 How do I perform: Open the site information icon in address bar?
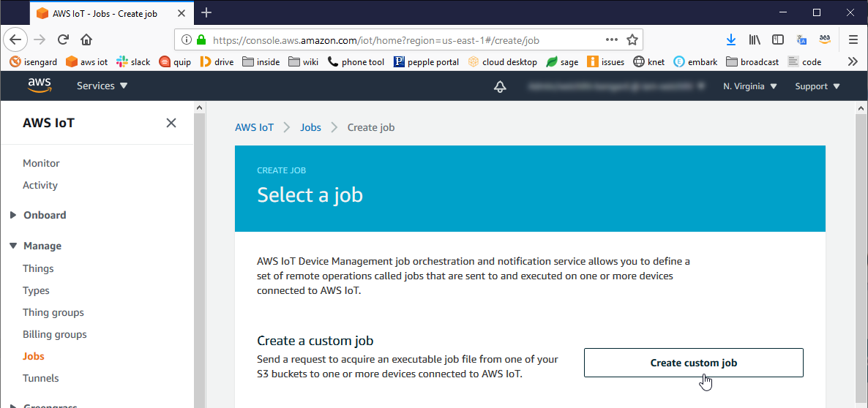pyautogui.click(x=187, y=39)
